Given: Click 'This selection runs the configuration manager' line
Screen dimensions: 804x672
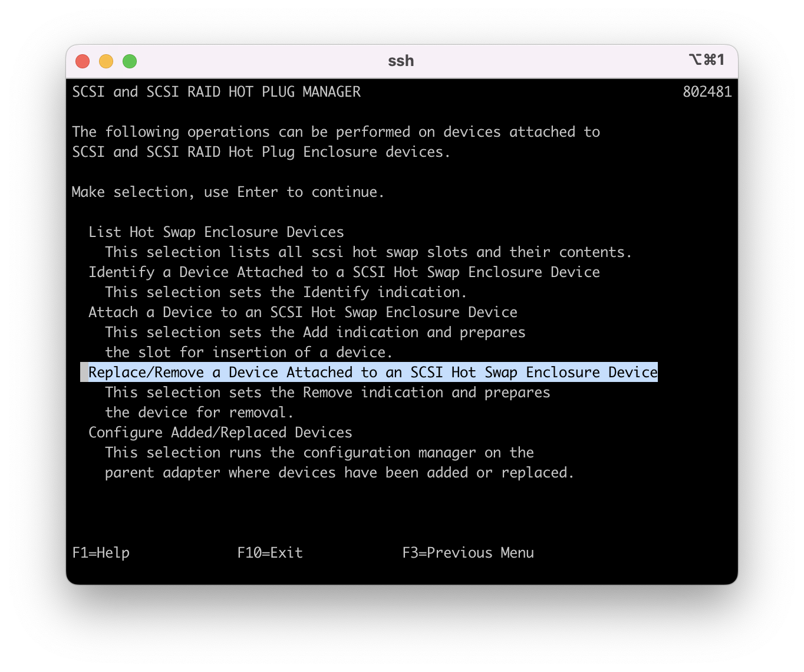Looking at the screenshot, I should coord(319,453).
